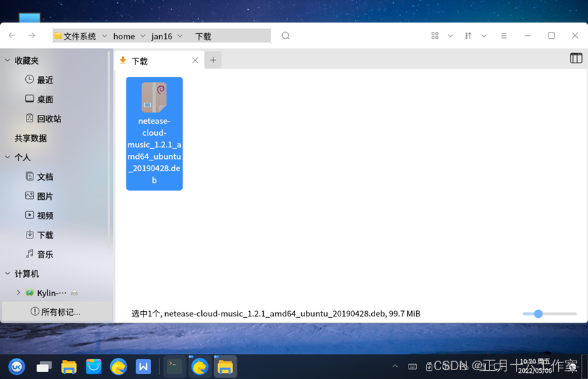Viewport: 588px width, 379px height.
Task: Open the UKUI start menu
Action: click(x=16, y=367)
